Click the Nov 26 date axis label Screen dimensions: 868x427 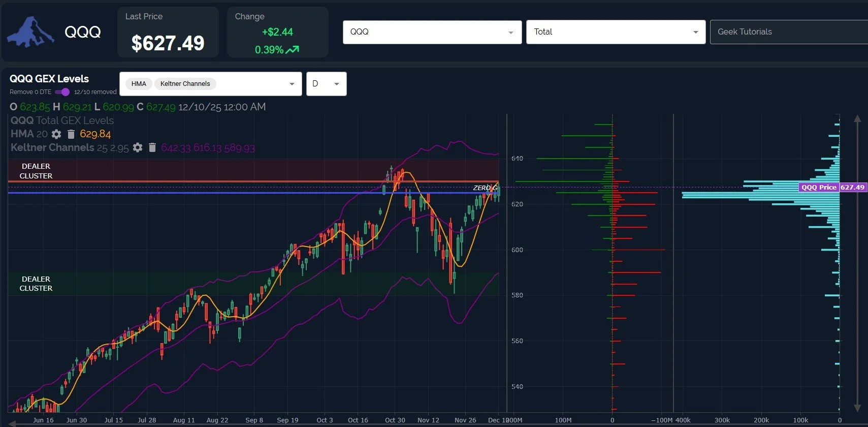click(x=465, y=420)
